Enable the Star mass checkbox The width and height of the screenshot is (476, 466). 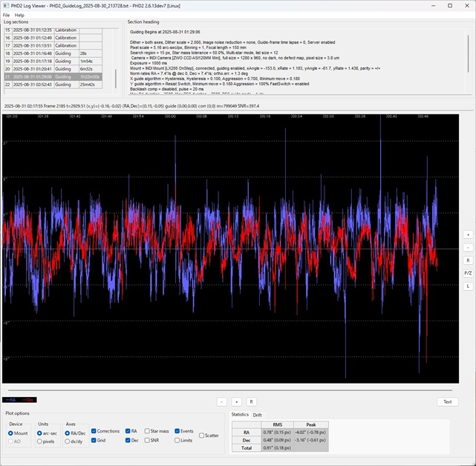(147, 430)
